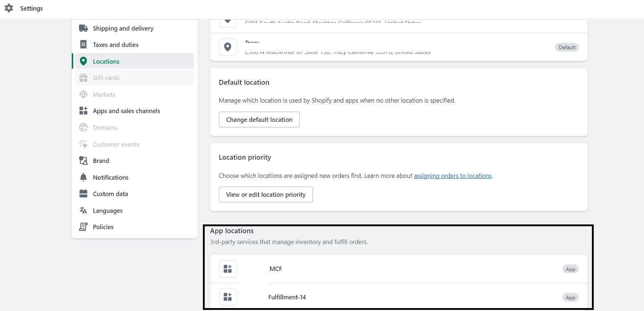Click the Notifications bell icon
Screen dimensions: 644x311
[83, 177]
